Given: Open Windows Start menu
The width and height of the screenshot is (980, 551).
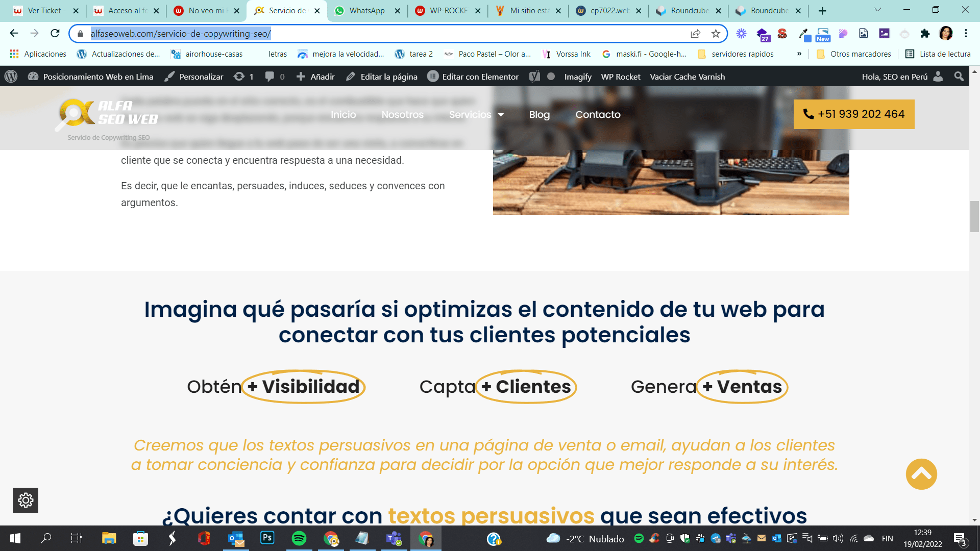Looking at the screenshot, I should point(15,538).
